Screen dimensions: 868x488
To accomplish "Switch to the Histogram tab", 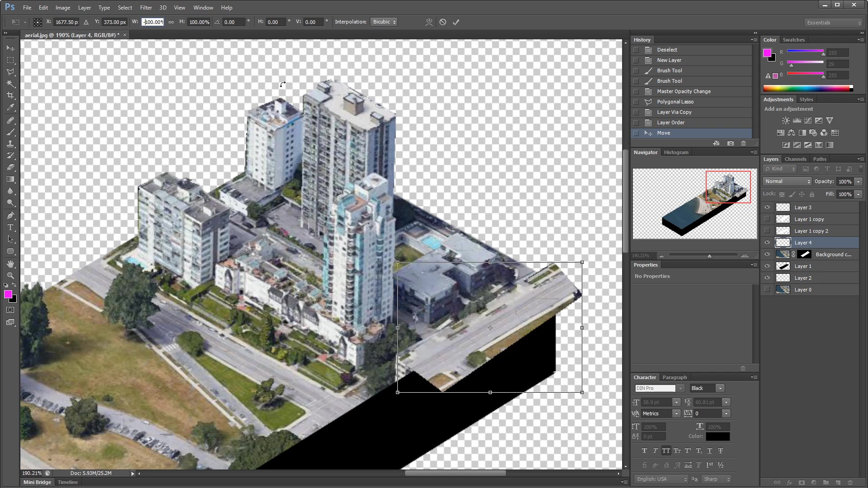I will tap(676, 152).
